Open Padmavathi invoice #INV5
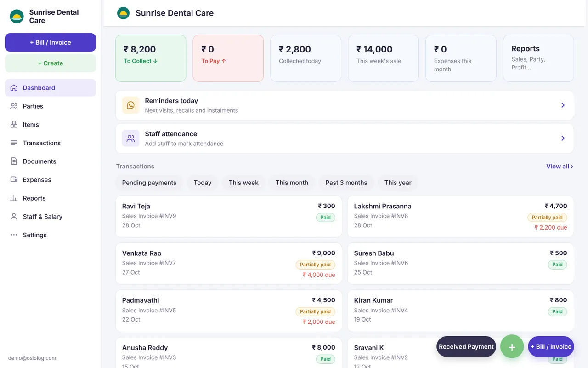The image size is (588, 368). click(x=229, y=311)
